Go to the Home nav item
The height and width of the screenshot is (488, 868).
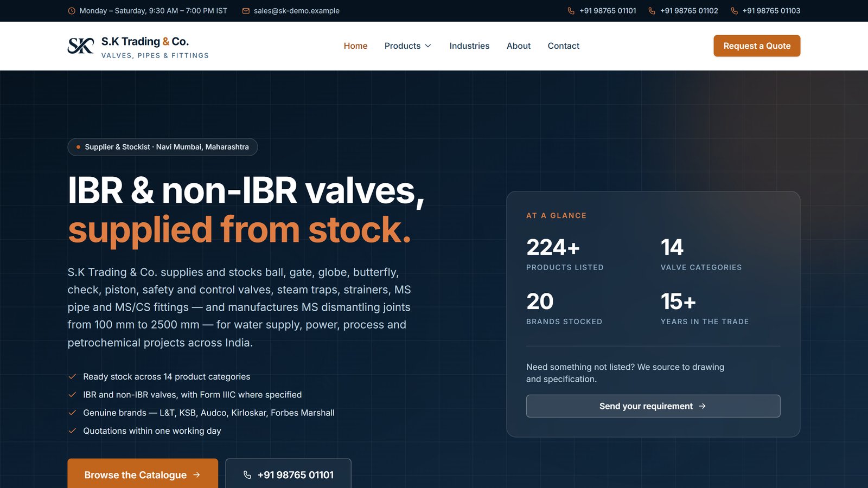[x=356, y=46]
